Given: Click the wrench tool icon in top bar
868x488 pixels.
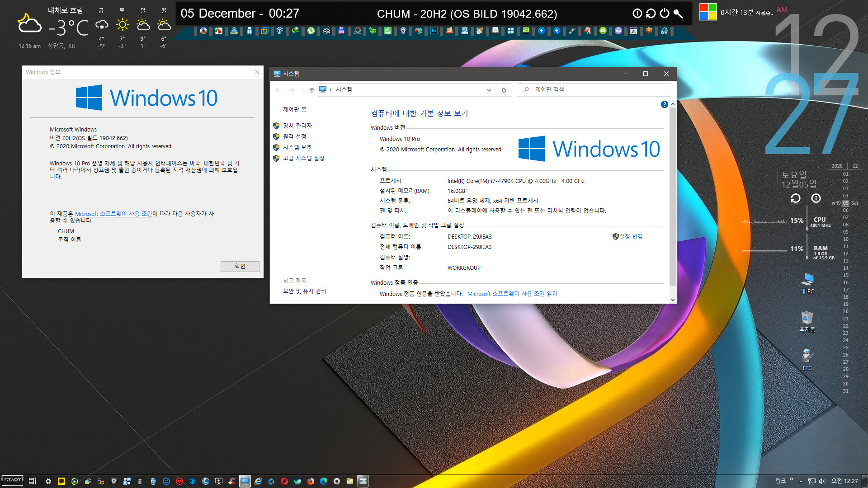Looking at the screenshot, I should [x=678, y=14].
